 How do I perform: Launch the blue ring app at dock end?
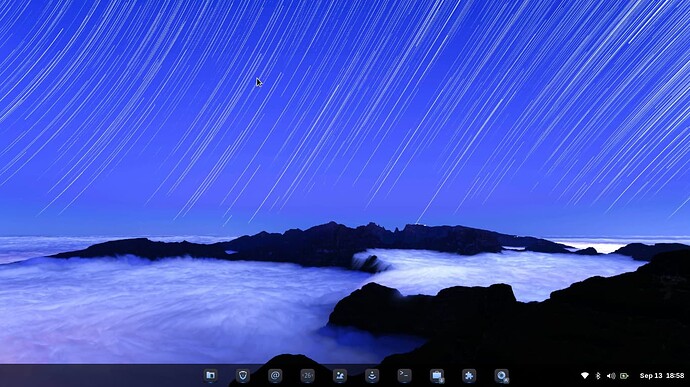501,375
